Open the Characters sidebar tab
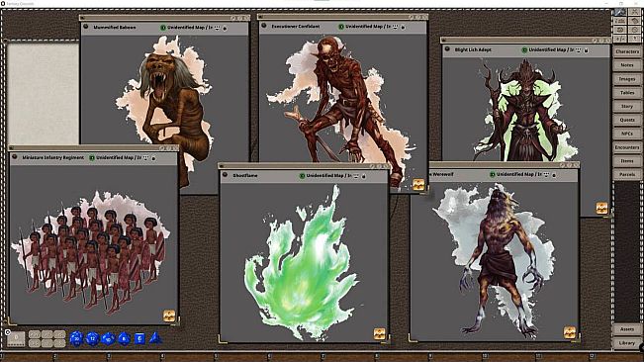644x362 pixels. (627, 51)
